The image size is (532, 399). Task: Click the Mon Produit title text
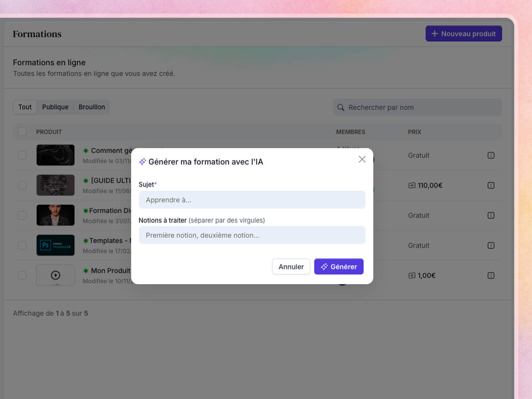click(111, 270)
